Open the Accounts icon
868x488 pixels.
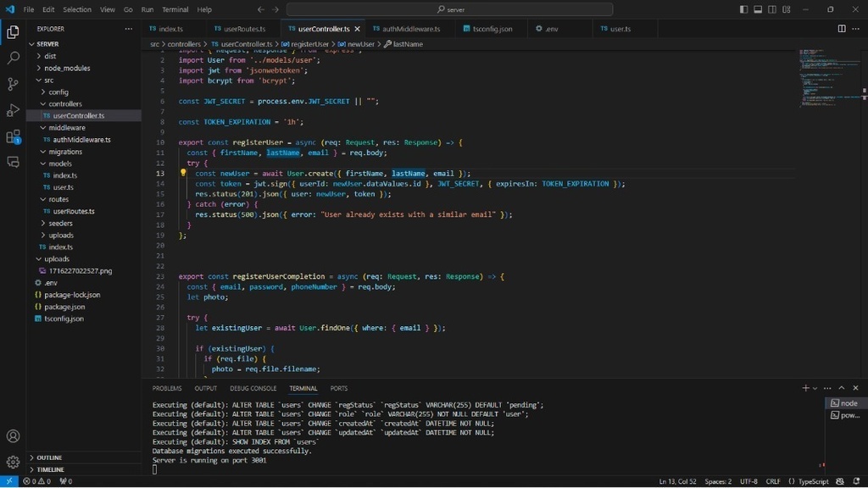tap(13, 436)
